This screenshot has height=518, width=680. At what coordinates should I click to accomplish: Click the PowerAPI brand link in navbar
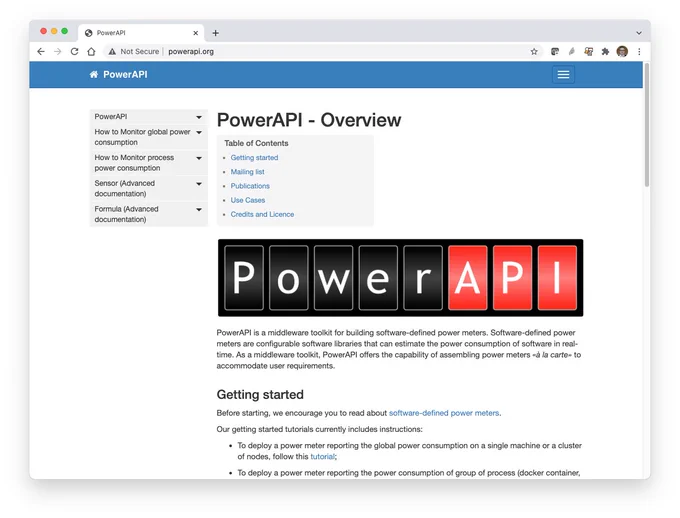tap(125, 75)
